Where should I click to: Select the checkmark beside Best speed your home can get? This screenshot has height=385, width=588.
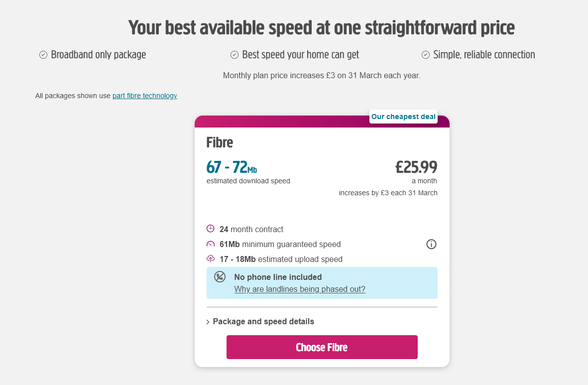pos(235,55)
